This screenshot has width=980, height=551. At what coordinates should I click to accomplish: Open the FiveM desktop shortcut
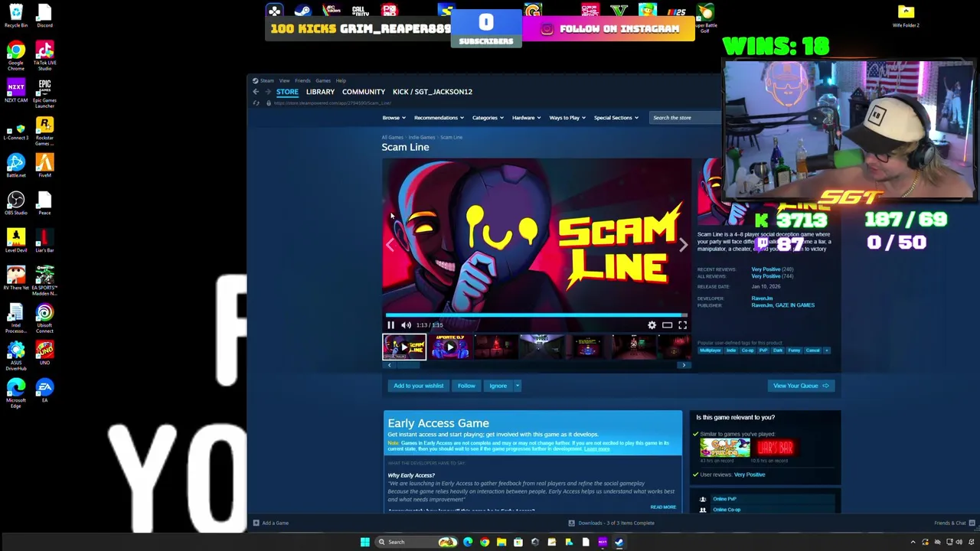(44, 165)
